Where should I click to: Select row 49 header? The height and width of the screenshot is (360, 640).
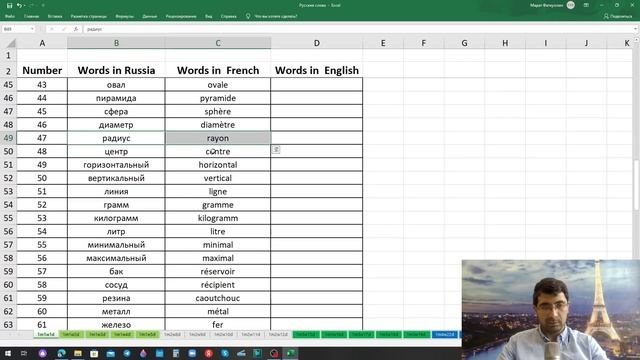point(8,138)
